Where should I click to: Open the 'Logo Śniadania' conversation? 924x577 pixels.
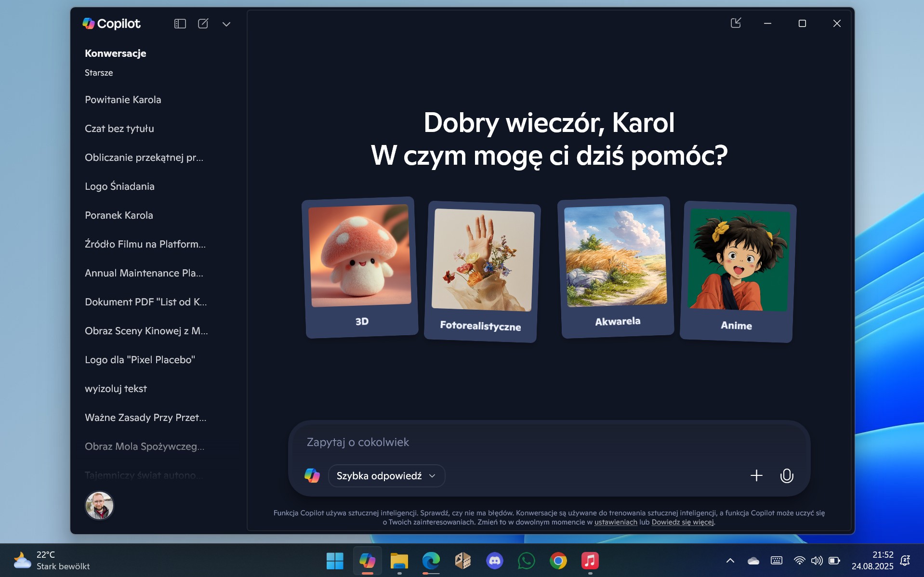[119, 186]
